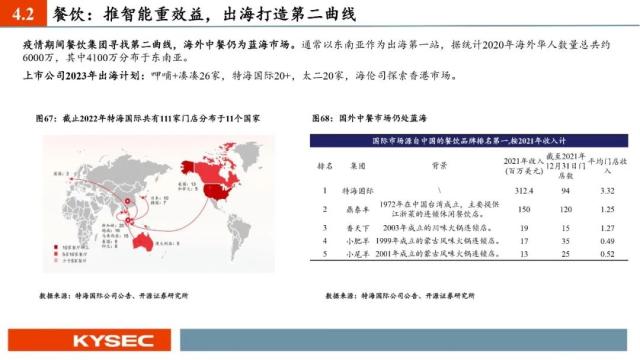Click the average revenue 0.52
This screenshot has width=640, height=360.
607,254
